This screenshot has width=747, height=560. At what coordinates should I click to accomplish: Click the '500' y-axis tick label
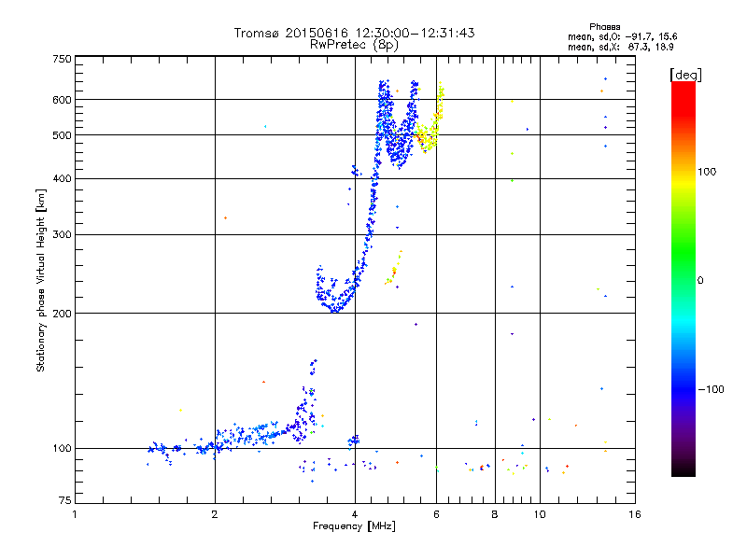(x=62, y=135)
